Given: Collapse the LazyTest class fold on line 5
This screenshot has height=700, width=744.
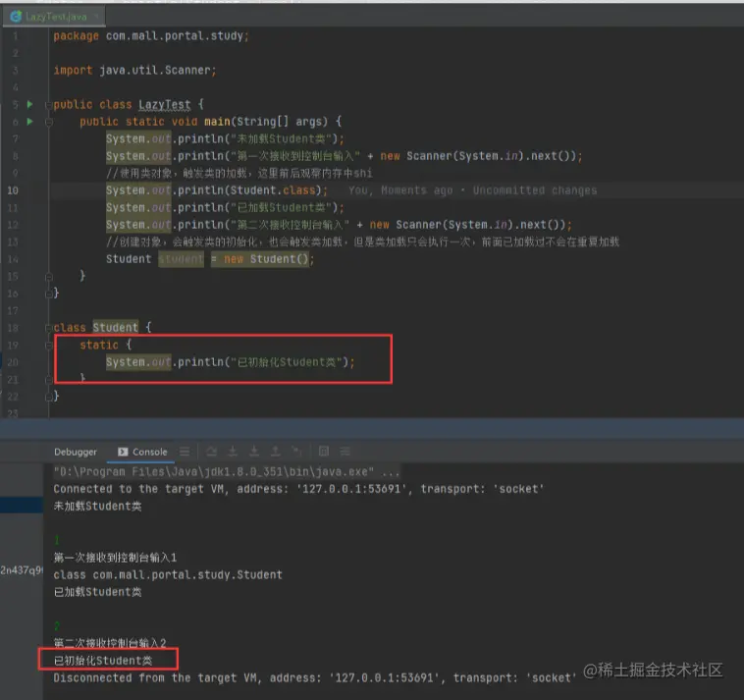Looking at the screenshot, I should [x=48, y=105].
